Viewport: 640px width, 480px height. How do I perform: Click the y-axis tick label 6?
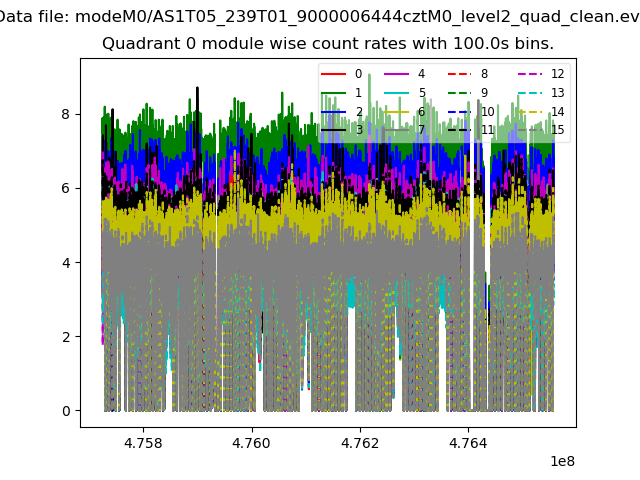pos(66,189)
